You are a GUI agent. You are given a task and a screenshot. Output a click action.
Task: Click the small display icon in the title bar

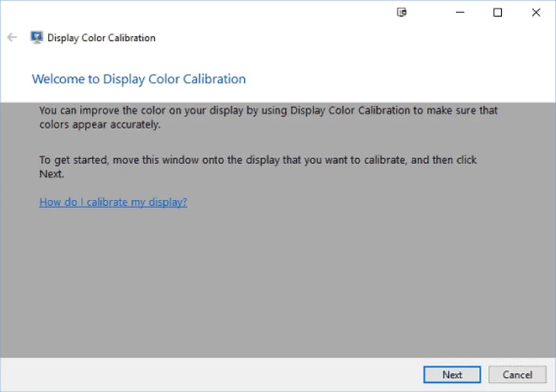402,12
